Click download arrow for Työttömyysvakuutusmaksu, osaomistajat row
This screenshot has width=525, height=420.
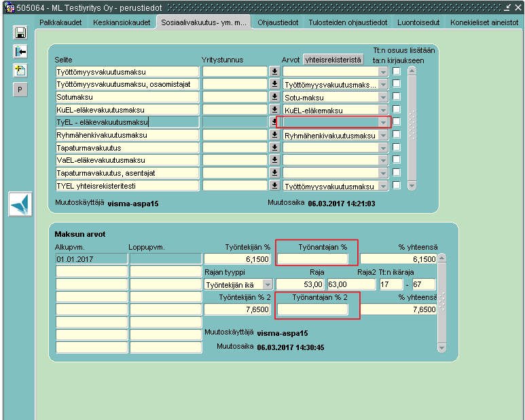274,84
